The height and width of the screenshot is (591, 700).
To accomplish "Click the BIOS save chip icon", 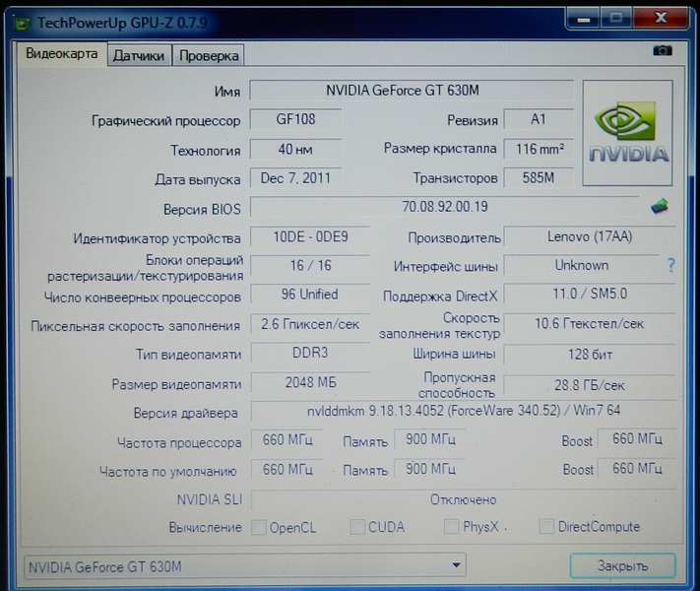I will point(659,207).
